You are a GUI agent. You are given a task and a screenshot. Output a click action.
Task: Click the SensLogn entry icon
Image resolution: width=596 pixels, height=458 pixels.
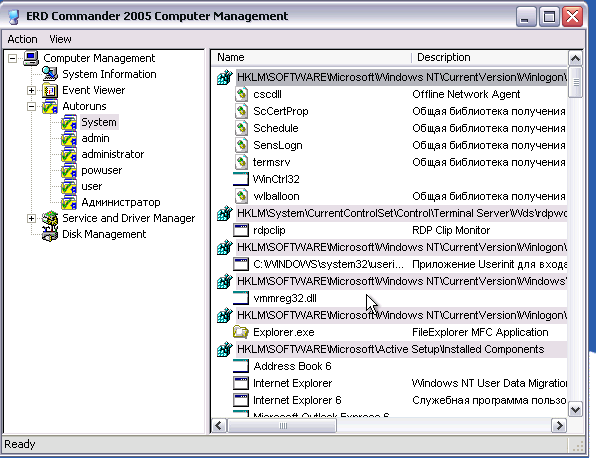click(x=241, y=145)
